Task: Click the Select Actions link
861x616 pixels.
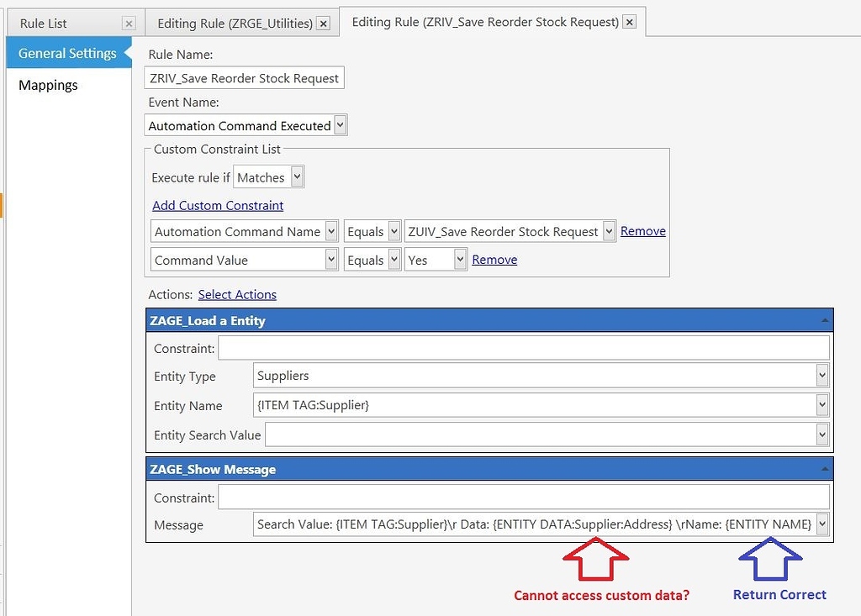Action: tap(237, 294)
